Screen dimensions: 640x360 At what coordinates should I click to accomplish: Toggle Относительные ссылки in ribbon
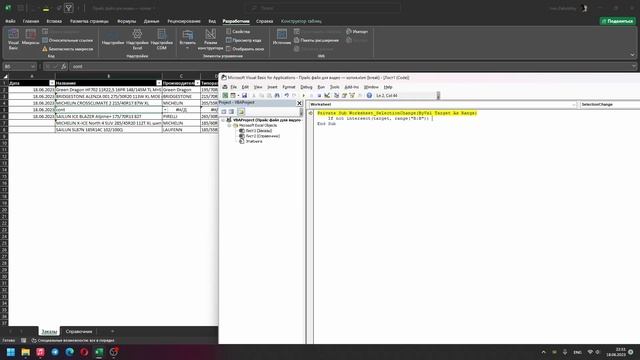(x=67, y=40)
